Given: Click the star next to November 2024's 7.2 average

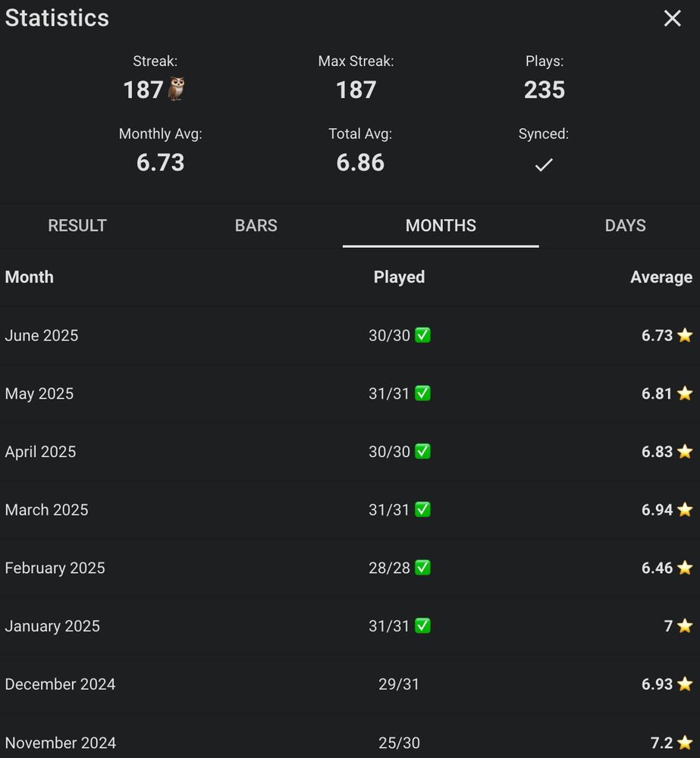Looking at the screenshot, I should pyautogui.click(x=686, y=743).
